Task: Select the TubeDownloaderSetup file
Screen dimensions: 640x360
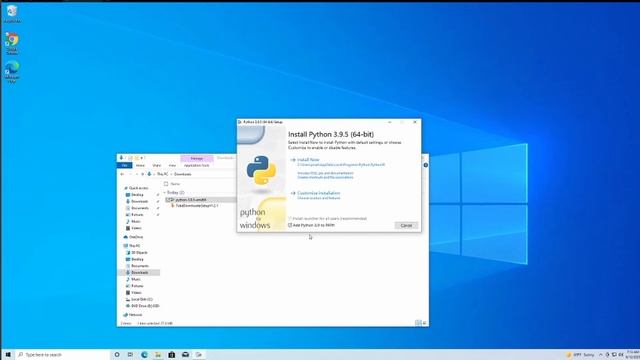Action: coord(197,206)
